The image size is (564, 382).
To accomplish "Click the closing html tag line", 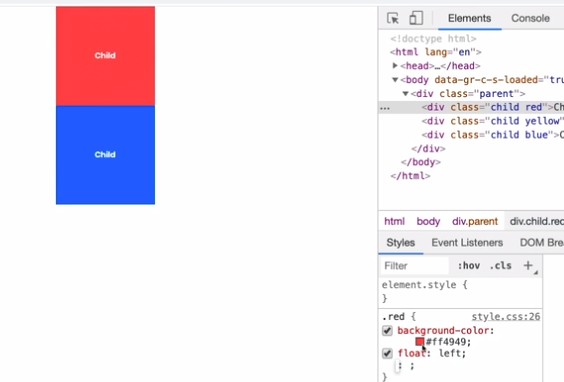I will pos(410,176).
